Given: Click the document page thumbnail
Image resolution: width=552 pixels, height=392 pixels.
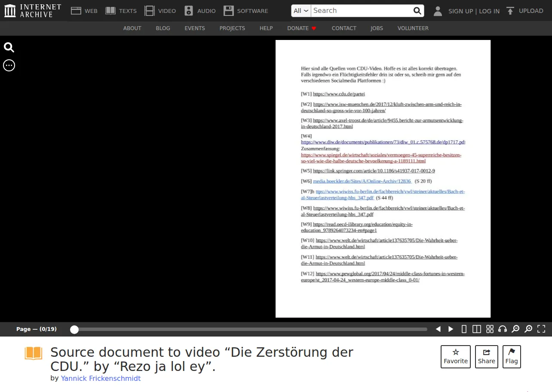Looking at the screenshot, I should point(383,179).
